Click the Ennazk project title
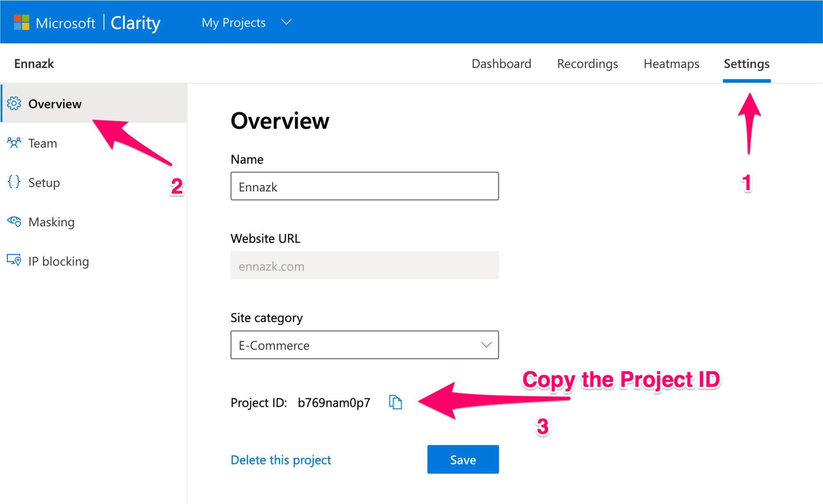Viewport: 823px width, 504px height. (x=34, y=64)
